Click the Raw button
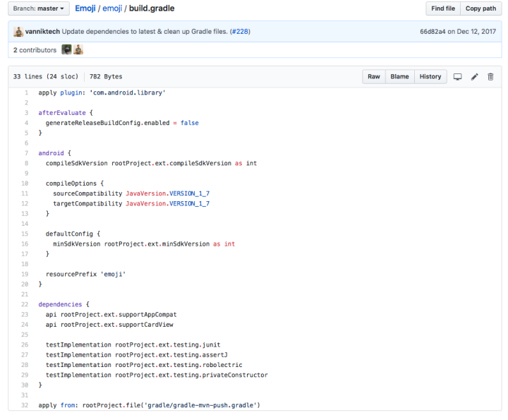This screenshot has height=420, width=508. (374, 76)
